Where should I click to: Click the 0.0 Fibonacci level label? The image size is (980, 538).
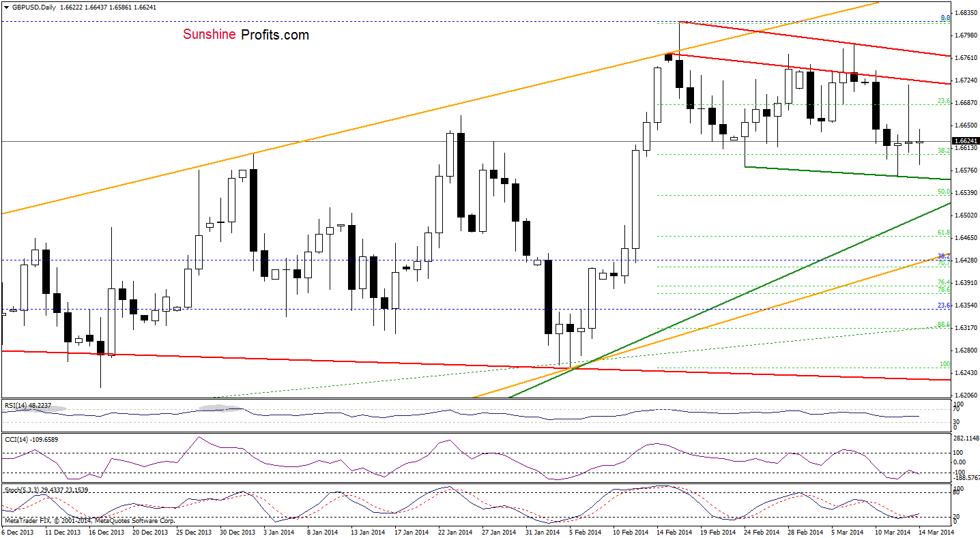(x=946, y=17)
